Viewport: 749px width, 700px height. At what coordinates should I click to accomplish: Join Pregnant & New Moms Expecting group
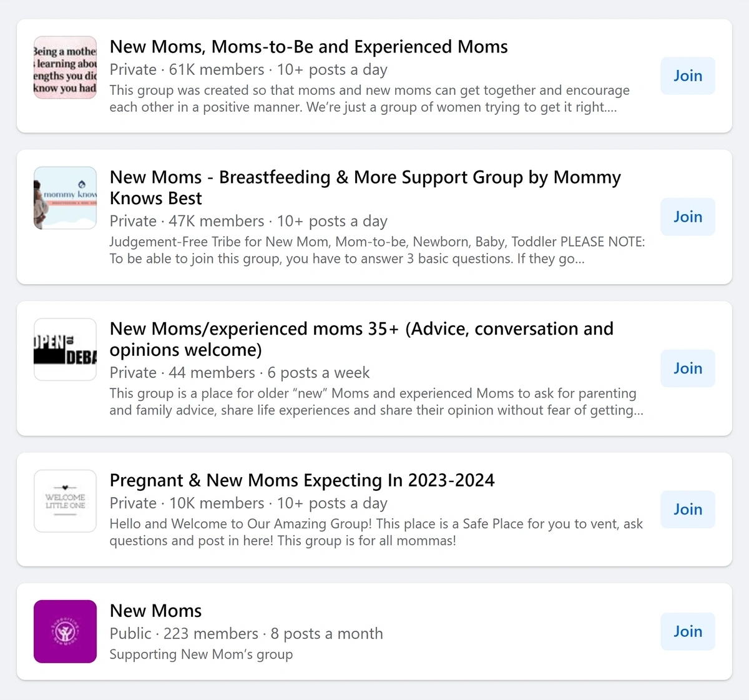pos(687,510)
